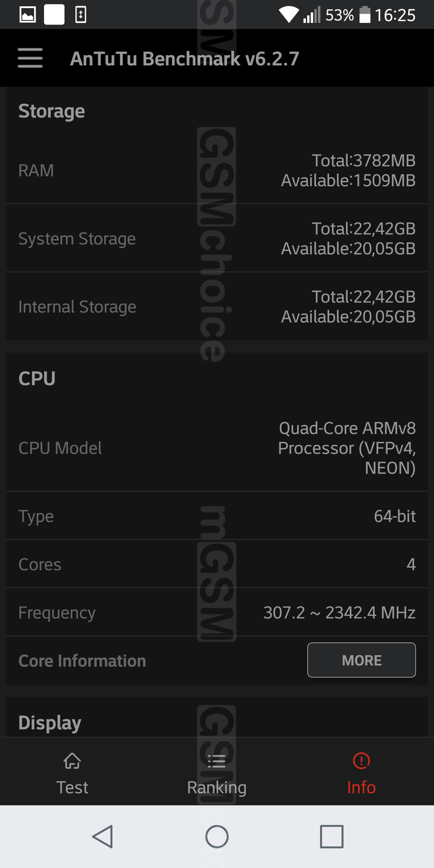The image size is (434, 868).
Task: Expand Core Information with MORE button
Action: point(361,660)
